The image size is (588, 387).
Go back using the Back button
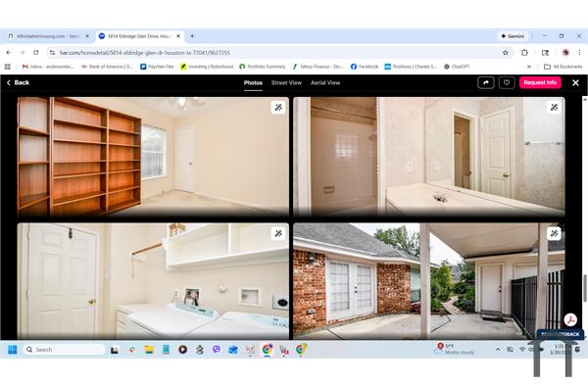pyautogui.click(x=18, y=82)
